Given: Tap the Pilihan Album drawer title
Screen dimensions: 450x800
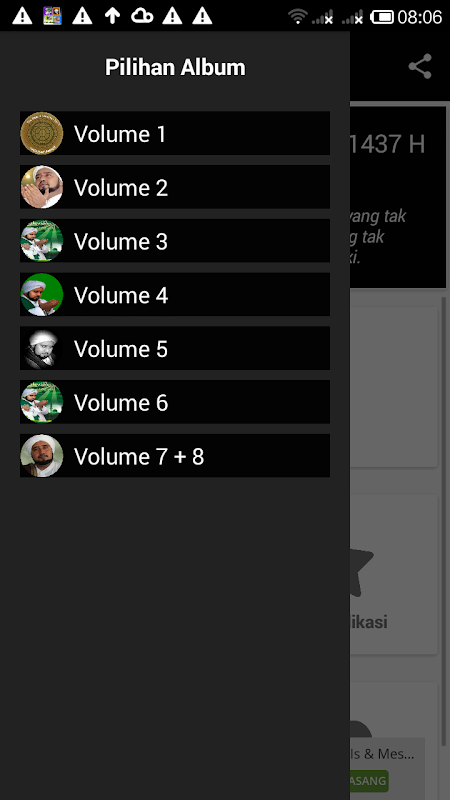Looking at the screenshot, I should 175,67.
